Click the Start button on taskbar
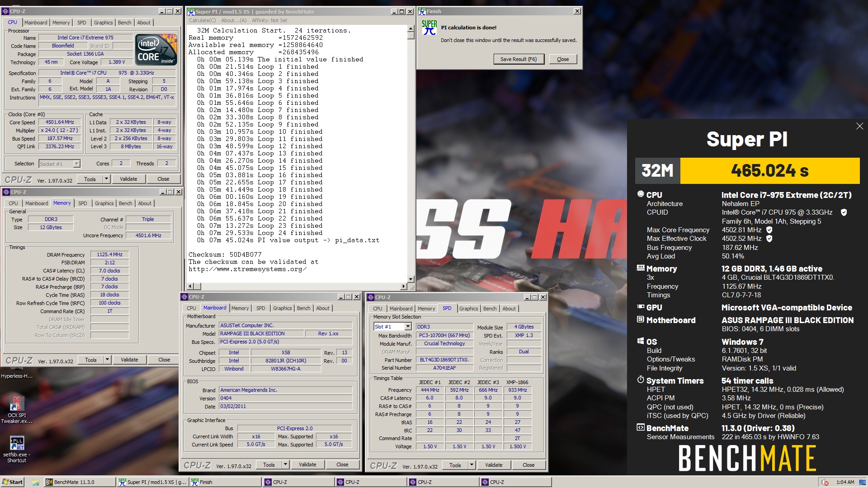Image resolution: width=868 pixels, height=488 pixels. click(x=13, y=482)
